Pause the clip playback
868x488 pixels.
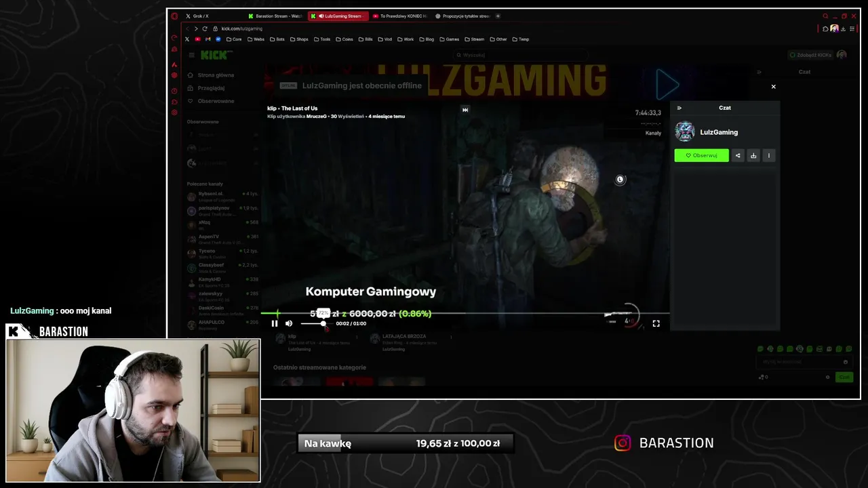(x=275, y=324)
